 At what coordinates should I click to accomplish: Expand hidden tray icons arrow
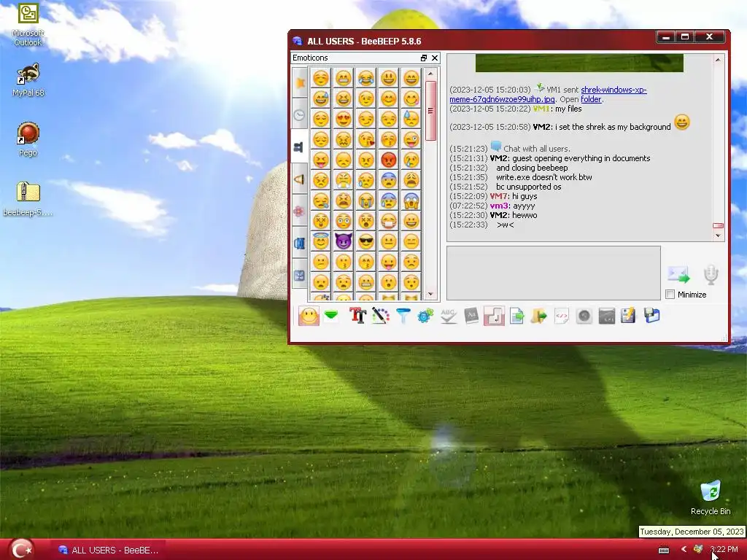[684, 550]
